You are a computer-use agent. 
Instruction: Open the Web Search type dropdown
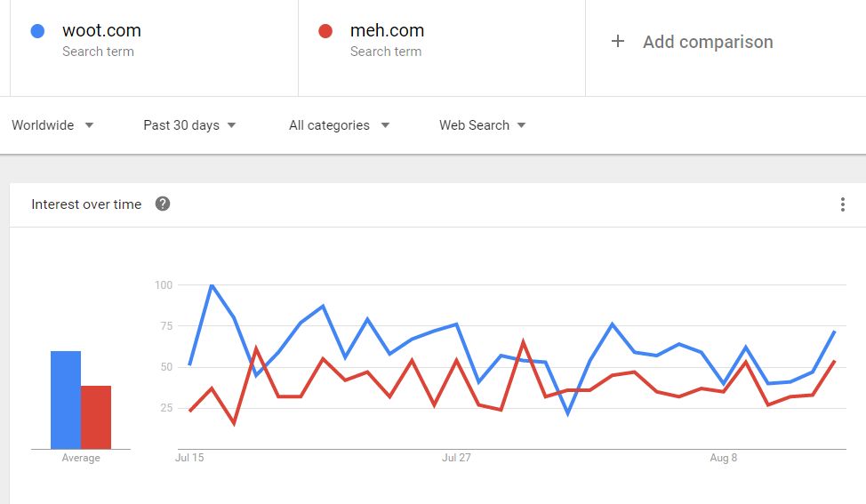482,125
